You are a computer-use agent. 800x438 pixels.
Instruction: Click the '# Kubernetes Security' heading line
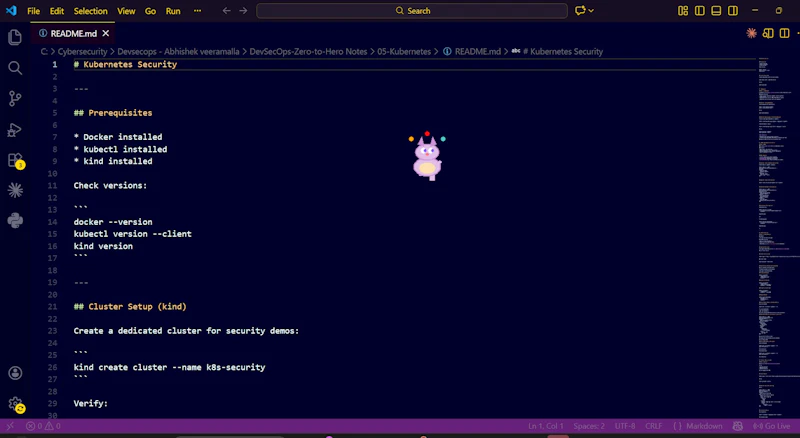125,64
